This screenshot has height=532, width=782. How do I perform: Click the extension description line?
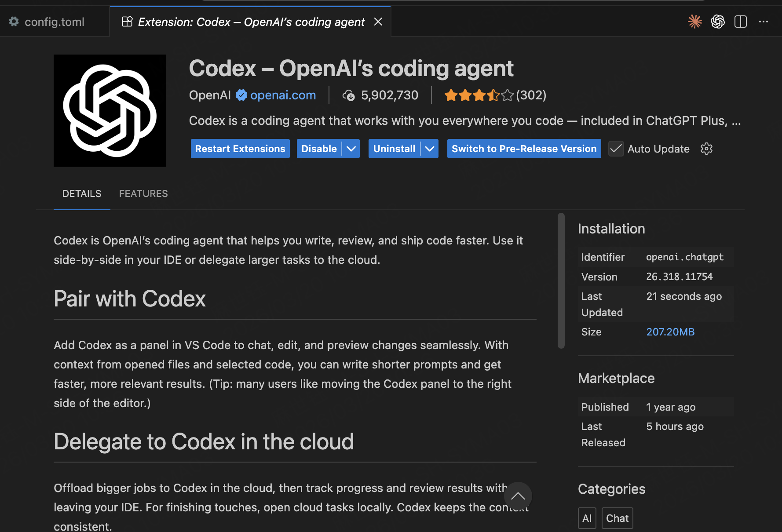coord(465,120)
